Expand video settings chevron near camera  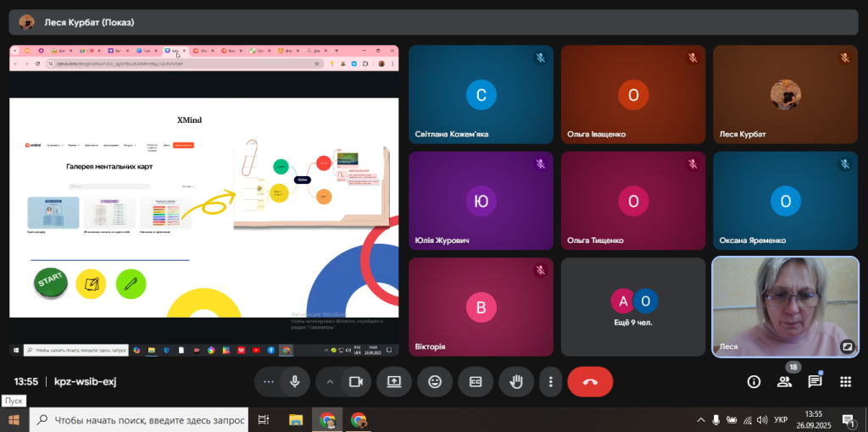pos(330,381)
